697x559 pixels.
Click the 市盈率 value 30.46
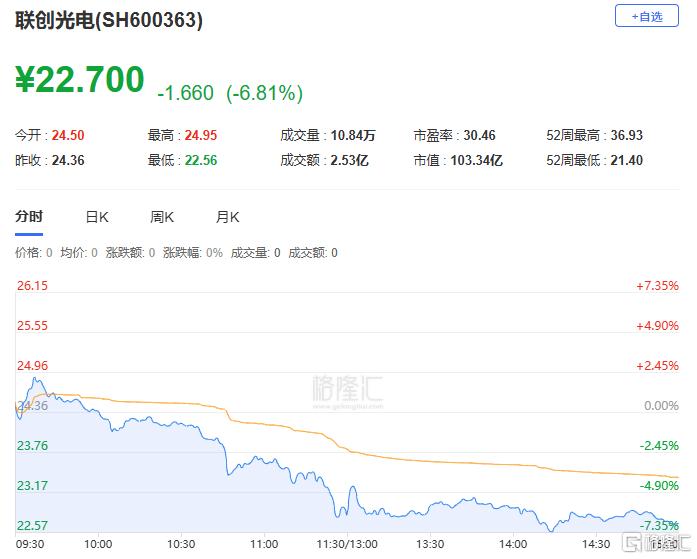pos(479,135)
